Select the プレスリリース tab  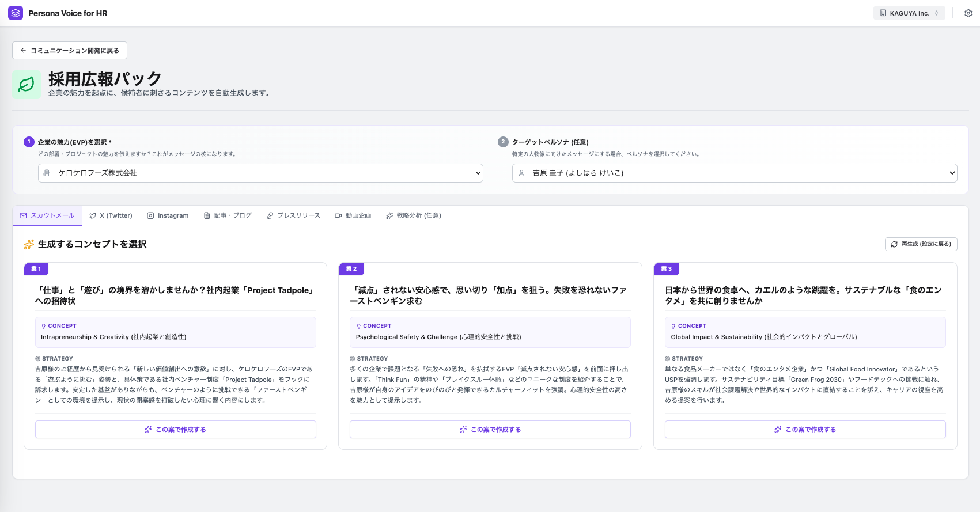pos(293,215)
